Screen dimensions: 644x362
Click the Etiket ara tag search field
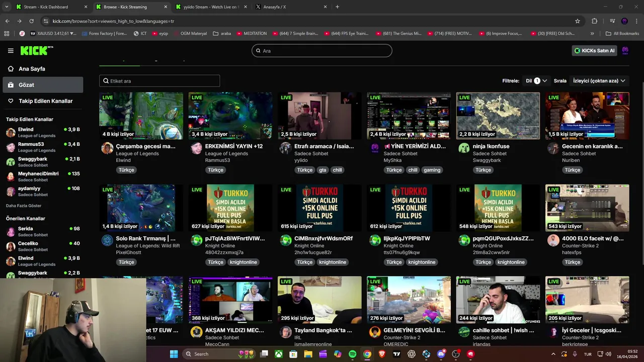point(159,81)
